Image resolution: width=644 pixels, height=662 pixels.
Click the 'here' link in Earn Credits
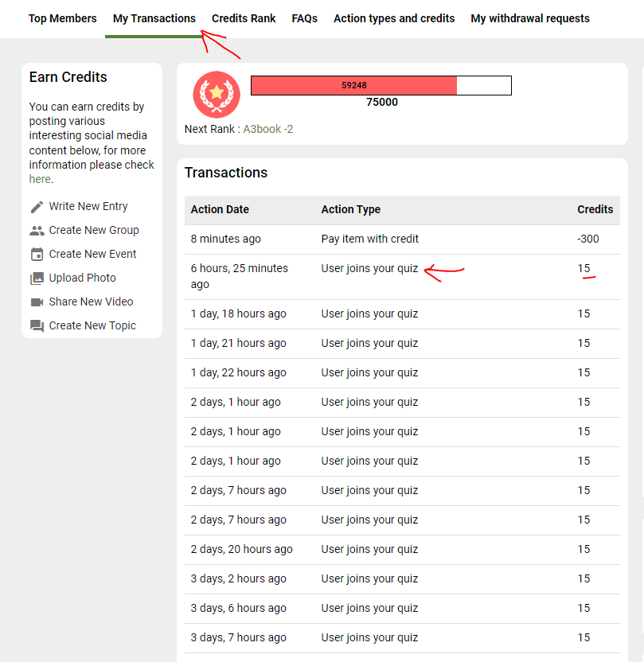[x=40, y=179]
